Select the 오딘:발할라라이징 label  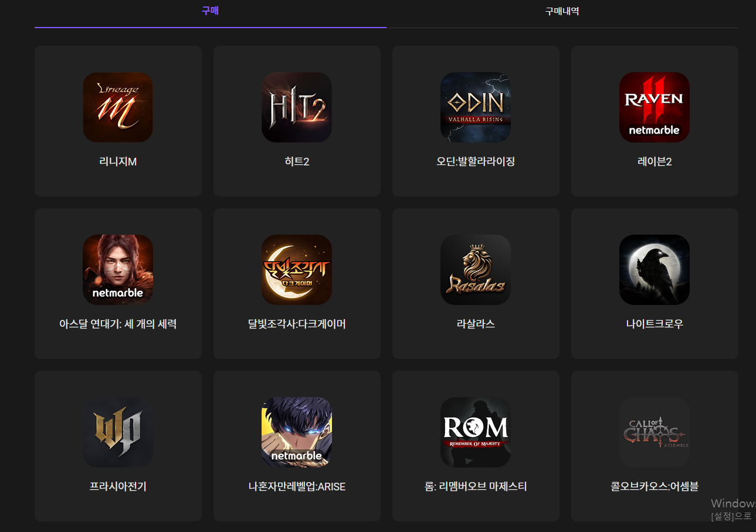pos(476,162)
